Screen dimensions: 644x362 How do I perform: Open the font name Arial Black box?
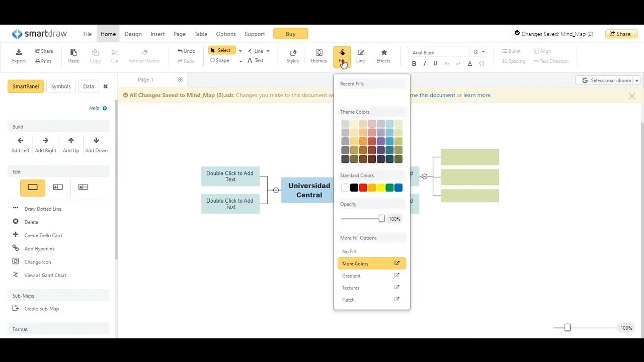click(439, 52)
